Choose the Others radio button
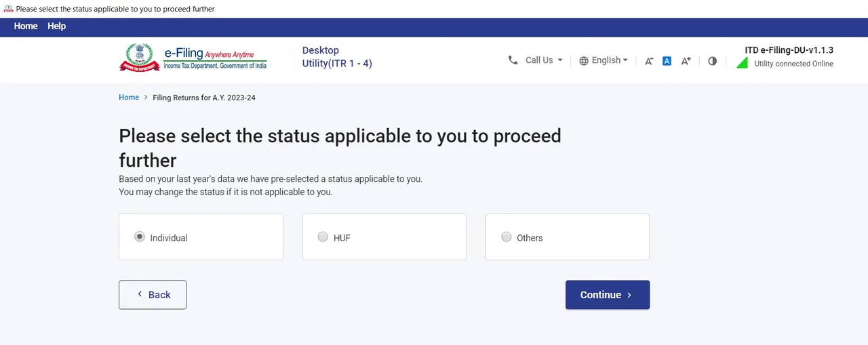868x345 pixels. tap(507, 237)
